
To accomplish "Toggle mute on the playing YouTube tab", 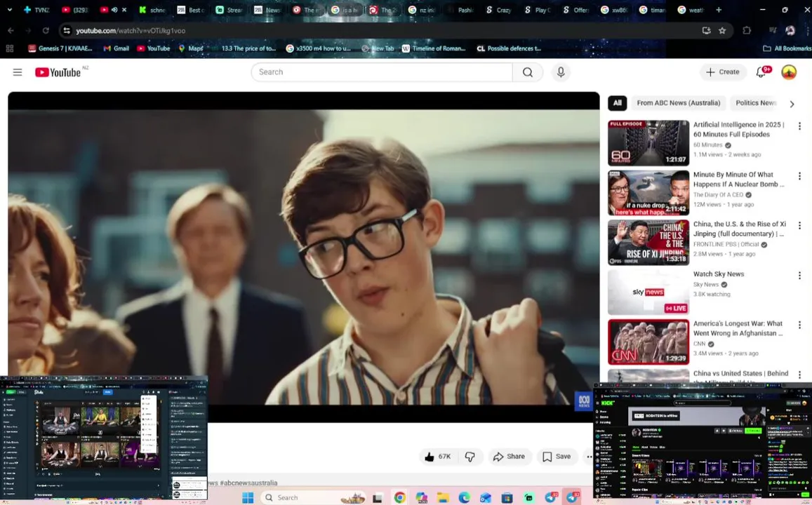I will click(x=114, y=10).
